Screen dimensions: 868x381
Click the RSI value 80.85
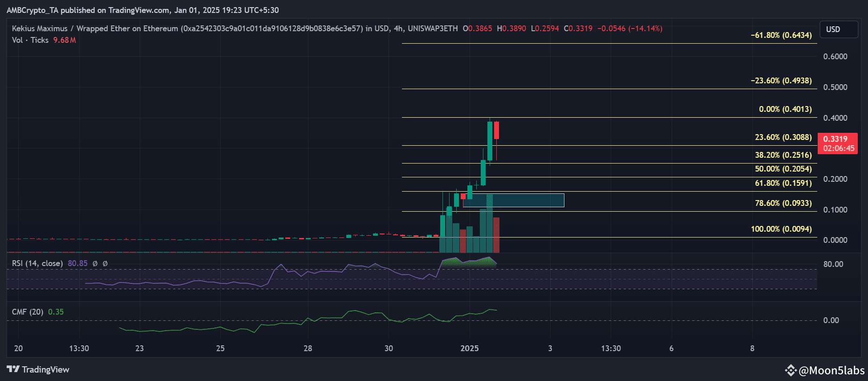77,263
